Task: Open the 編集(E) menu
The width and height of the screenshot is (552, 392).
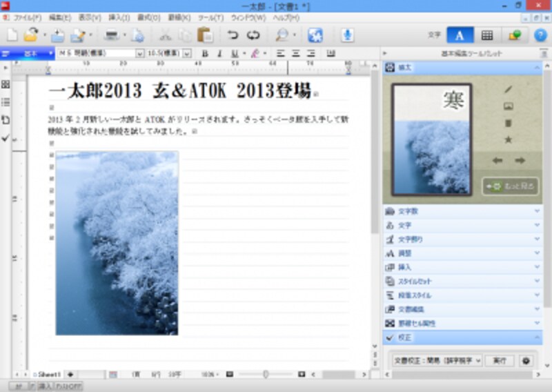Action: pyautogui.click(x=60, y=18)
